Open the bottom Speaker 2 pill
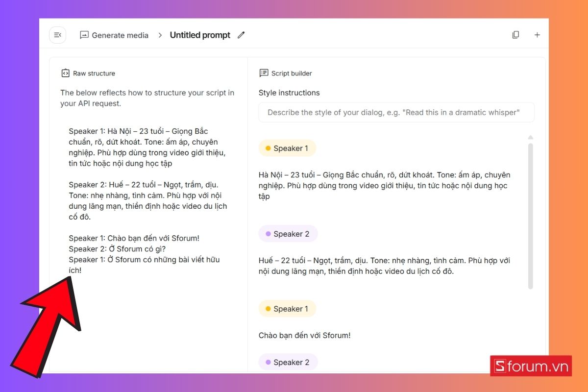588x392 pixels. coord(288,362)
